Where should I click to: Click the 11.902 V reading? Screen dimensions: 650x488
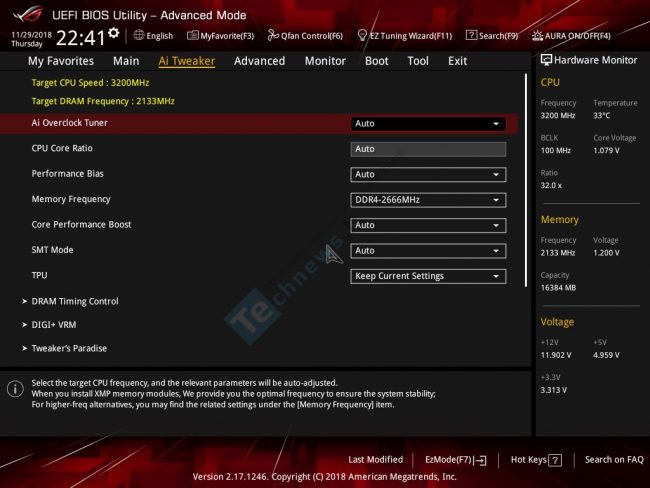(x=556, y=355)
